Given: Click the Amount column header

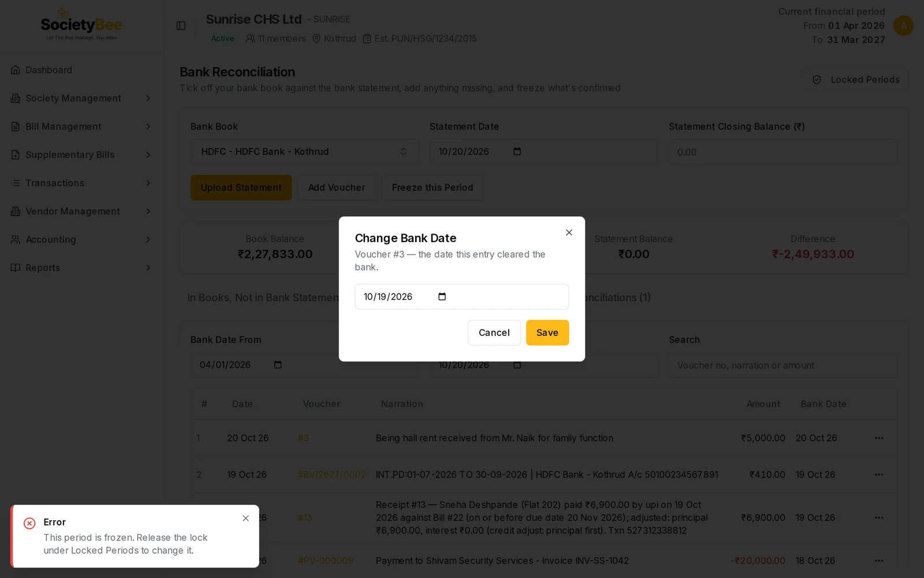Looking at the screenshot, I should [763, 404].
